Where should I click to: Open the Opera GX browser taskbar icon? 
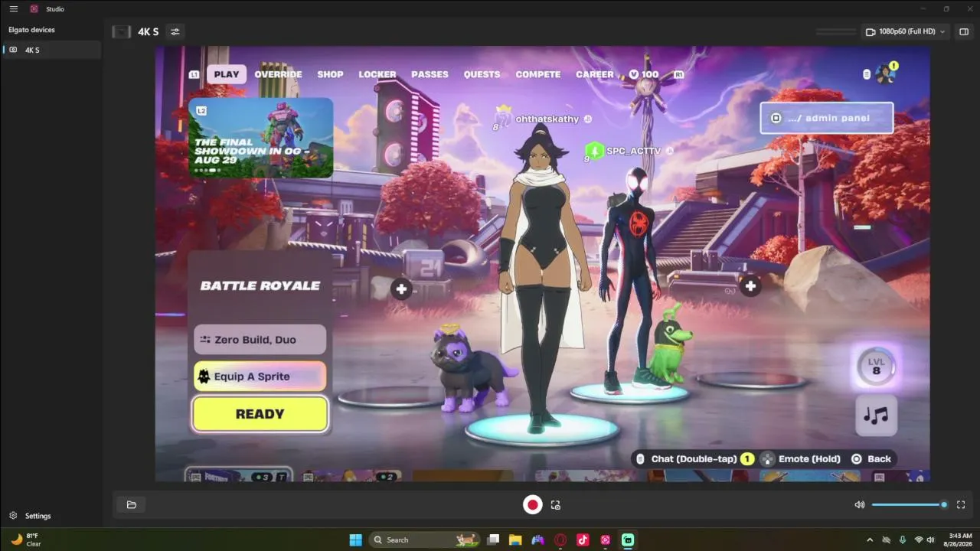(560, 540)
